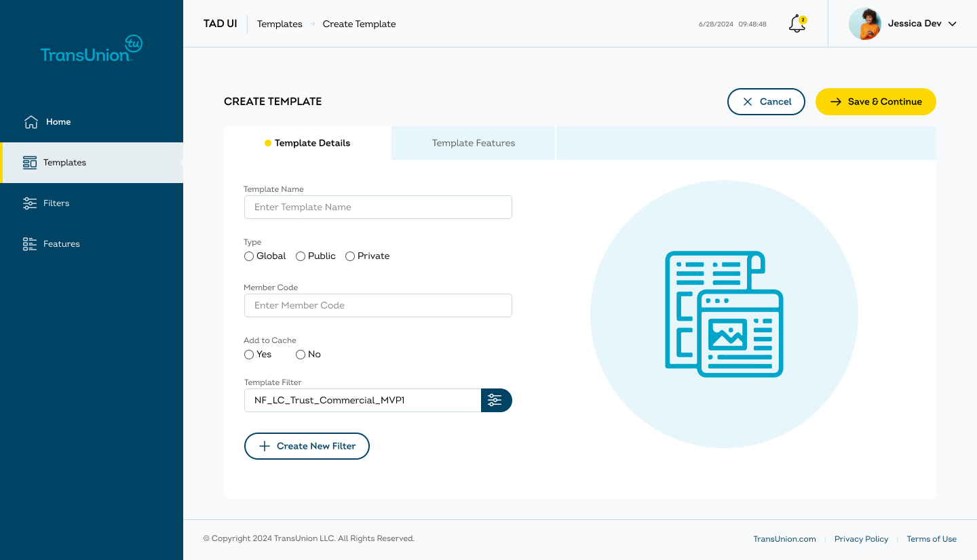Click the Home house icon in sidebar
The image size is (977, 560).
[x=31, y=122]
